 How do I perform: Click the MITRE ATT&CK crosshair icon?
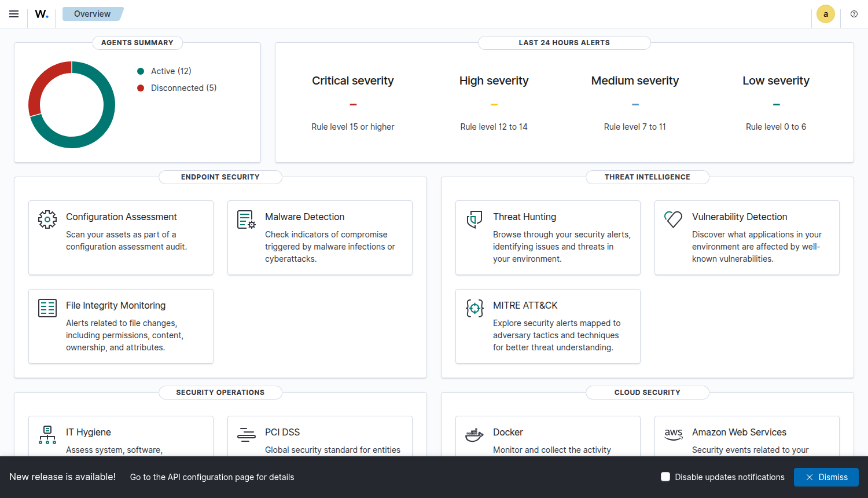pos(475,308)
